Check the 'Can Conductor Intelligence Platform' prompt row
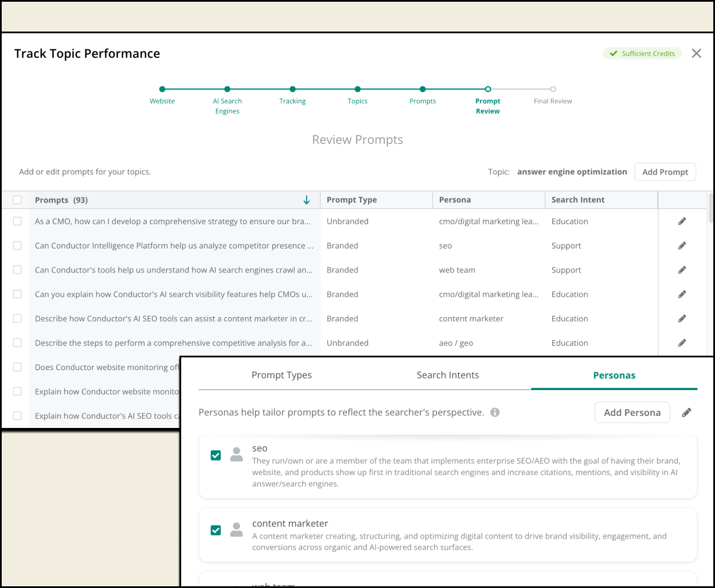Viewport: 715px width, 588px height. click(17, 246)
